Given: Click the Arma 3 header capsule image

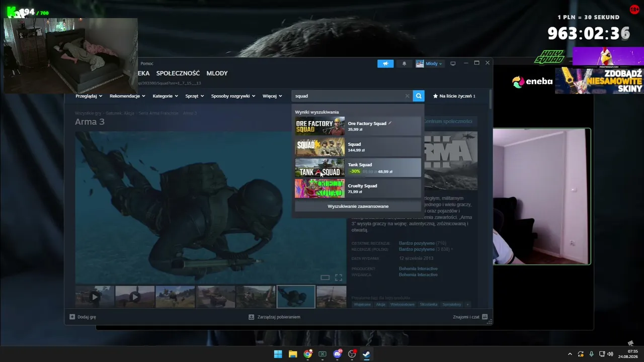Looking at the screenshot, I should pyautogui.click(x=450, y=161).
